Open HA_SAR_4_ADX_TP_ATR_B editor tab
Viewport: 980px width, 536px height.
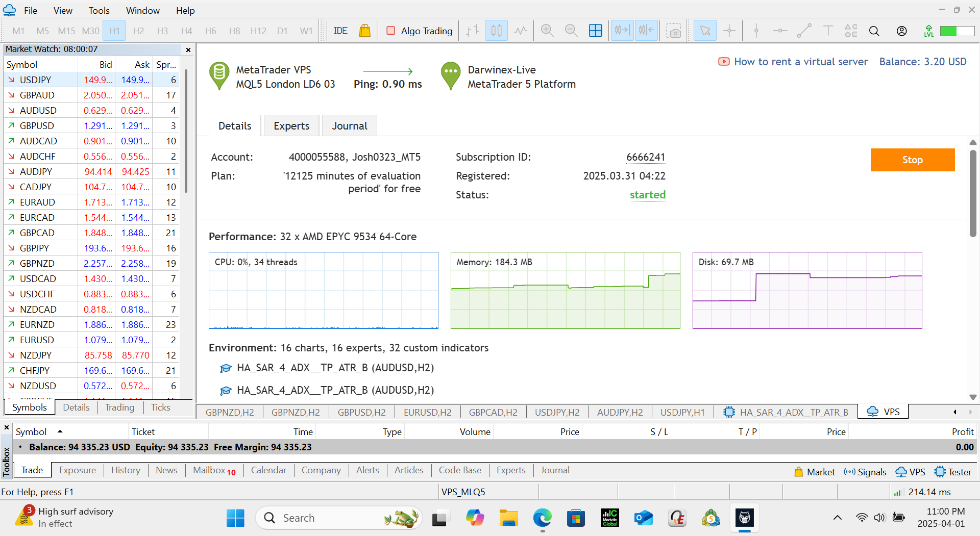pyautogui.click(x=787, y=412)
